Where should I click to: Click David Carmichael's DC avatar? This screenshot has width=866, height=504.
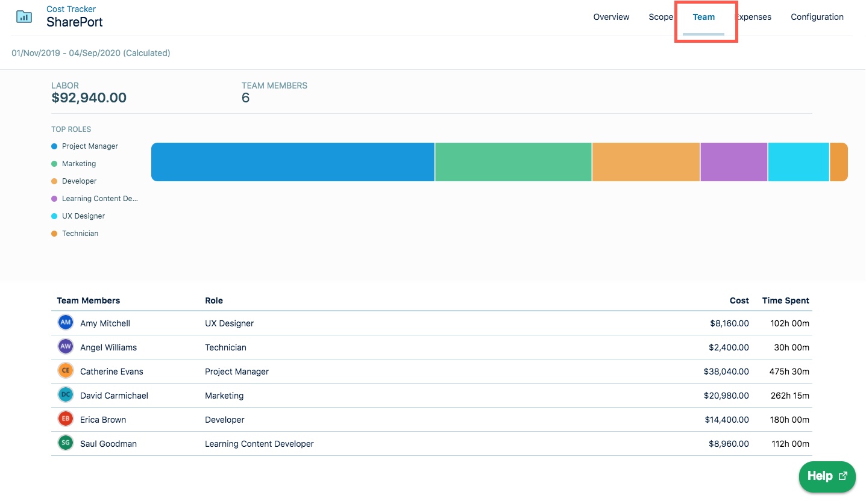pyautogui.click(x=66, y=395)
